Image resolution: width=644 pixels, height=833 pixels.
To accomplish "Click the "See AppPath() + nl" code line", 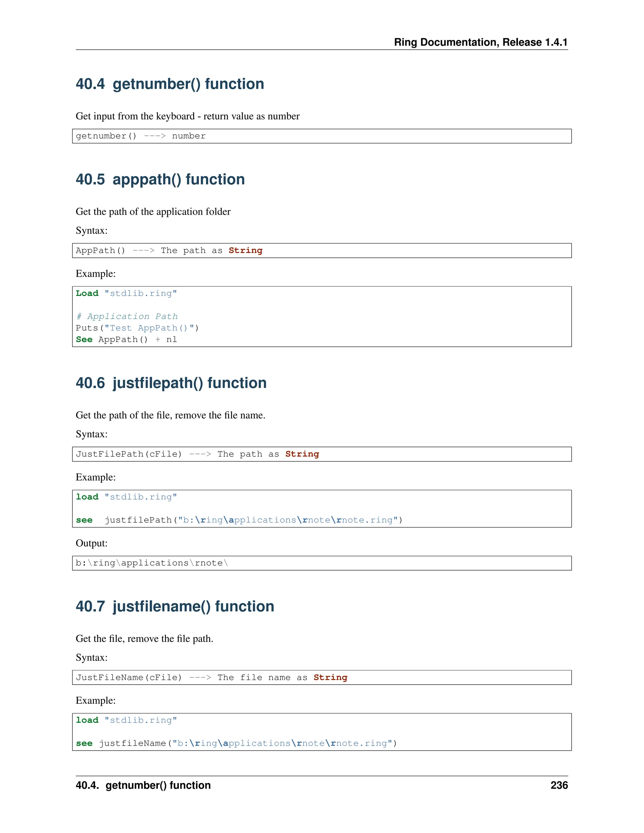I will 126,339.
